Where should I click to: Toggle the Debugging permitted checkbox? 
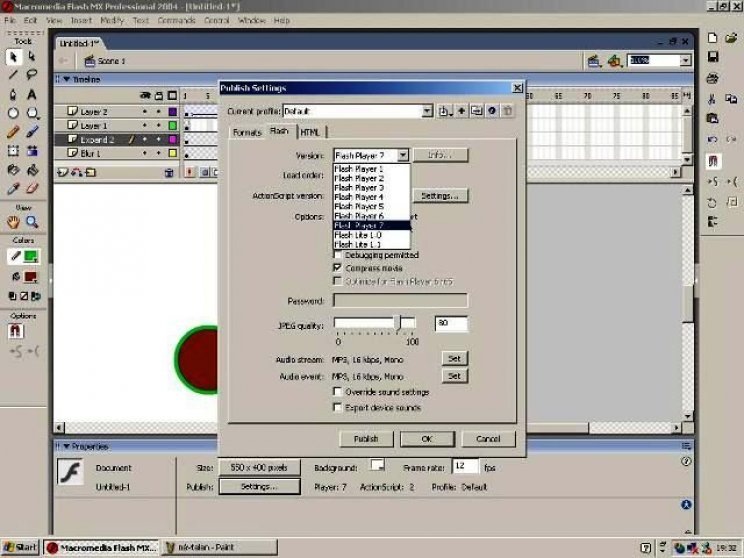click(x=337, y=255)
